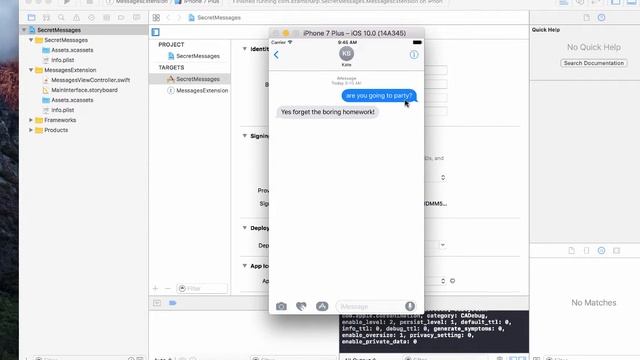
Task: Expand the Frameworks folder
Action: coord(31,120)
